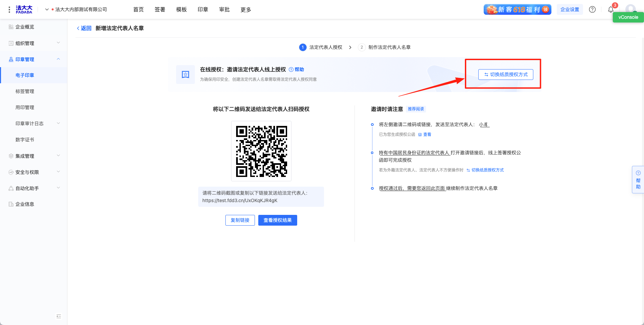Click 查看授权结果 button
This screenshot has height=325, width=644.
pos(278,220)
